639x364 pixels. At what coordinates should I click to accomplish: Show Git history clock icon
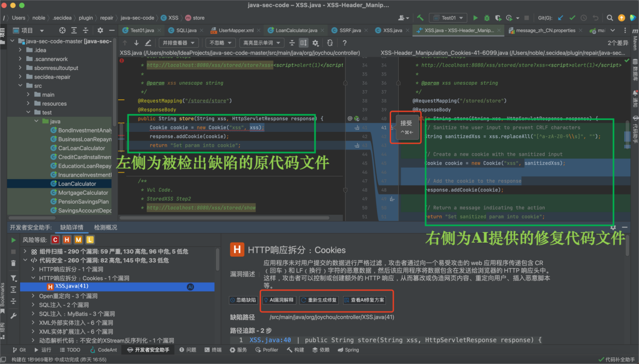[x=584, y=18]
